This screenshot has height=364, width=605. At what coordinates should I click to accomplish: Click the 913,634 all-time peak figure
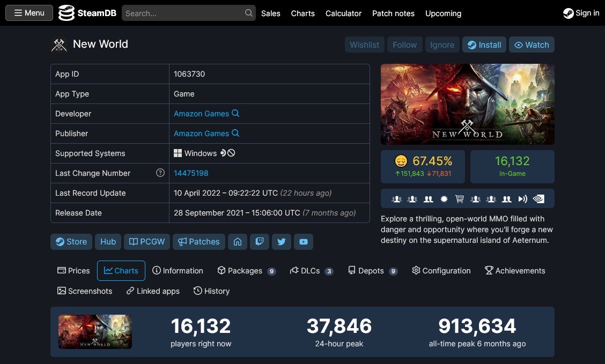coord(477,326)
